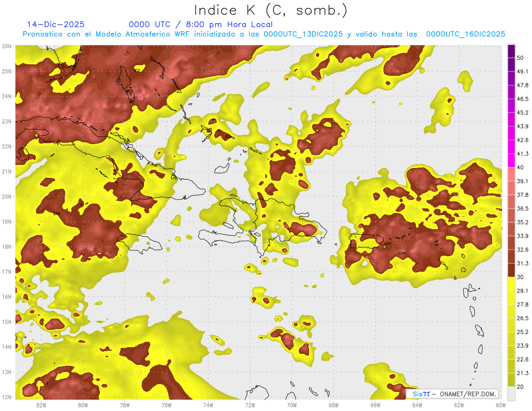This screenshot has width=532, height=411.
Task: Click the '31.3' colorbar value
Action: coord(523,264)
